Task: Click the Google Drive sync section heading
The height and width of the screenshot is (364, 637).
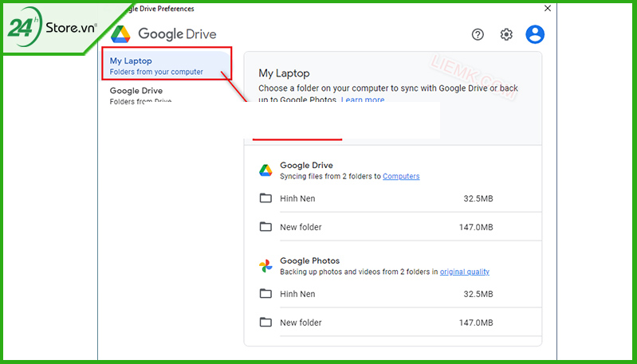Action: click(306, 165)
